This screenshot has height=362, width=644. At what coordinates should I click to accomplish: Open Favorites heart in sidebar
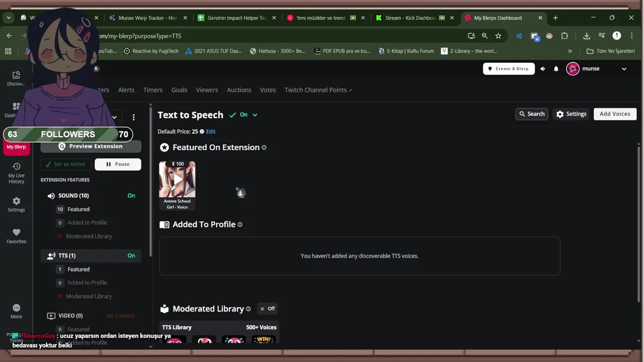click(16, 236)
